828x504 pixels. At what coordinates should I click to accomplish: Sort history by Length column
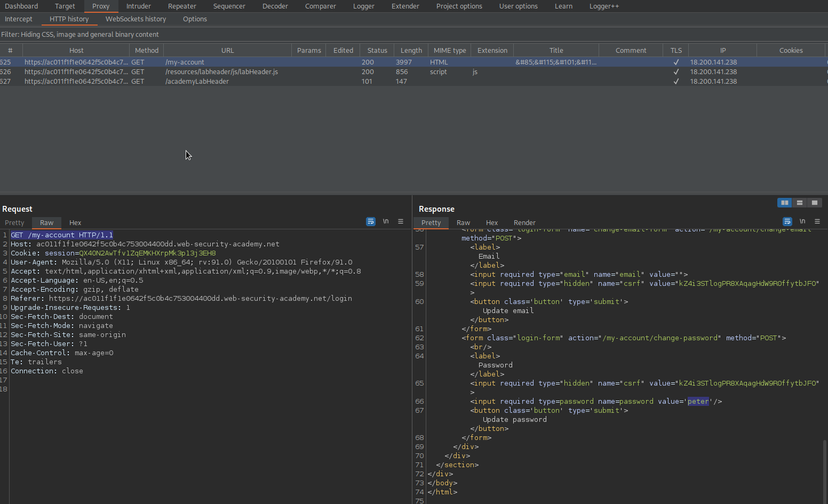pyautogui.click(x=411, y=50)
